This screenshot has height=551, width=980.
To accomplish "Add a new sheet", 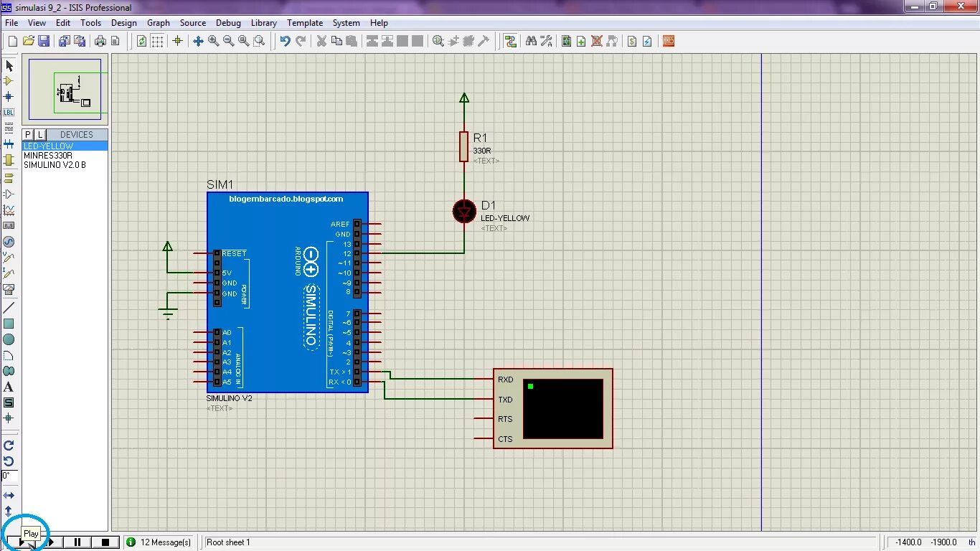I will click(x=581, y=41).
